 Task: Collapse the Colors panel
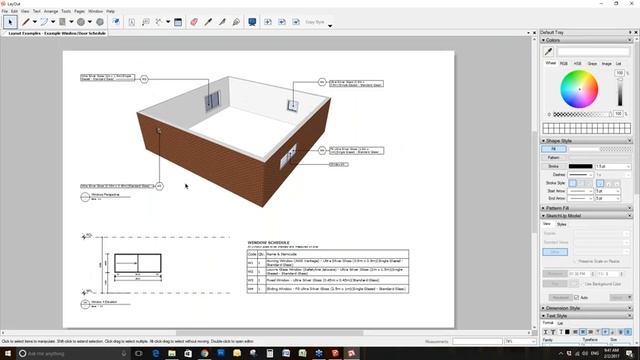point(543,40)
